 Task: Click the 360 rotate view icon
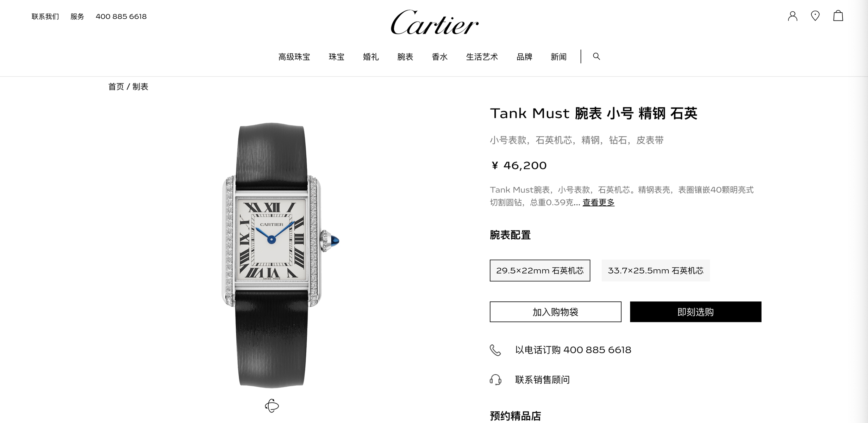pyautogui.click(x=272, y=406)
